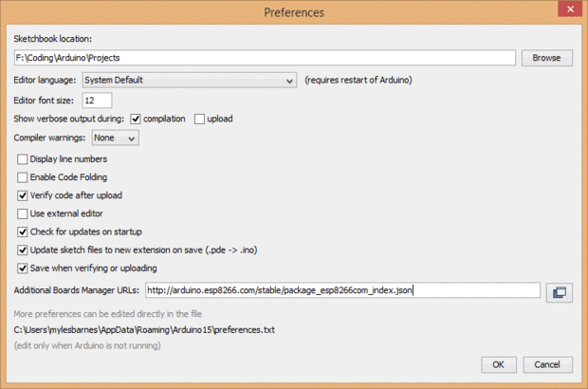The width and height of the screenshot is (588, 389).
Task: Click the Sketchbook location text field
Action: pos(264,58)
